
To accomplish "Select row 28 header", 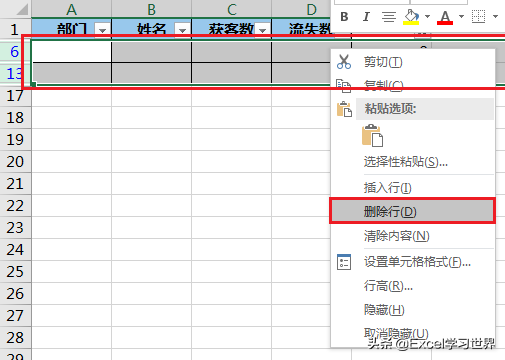I will [15, 338].
